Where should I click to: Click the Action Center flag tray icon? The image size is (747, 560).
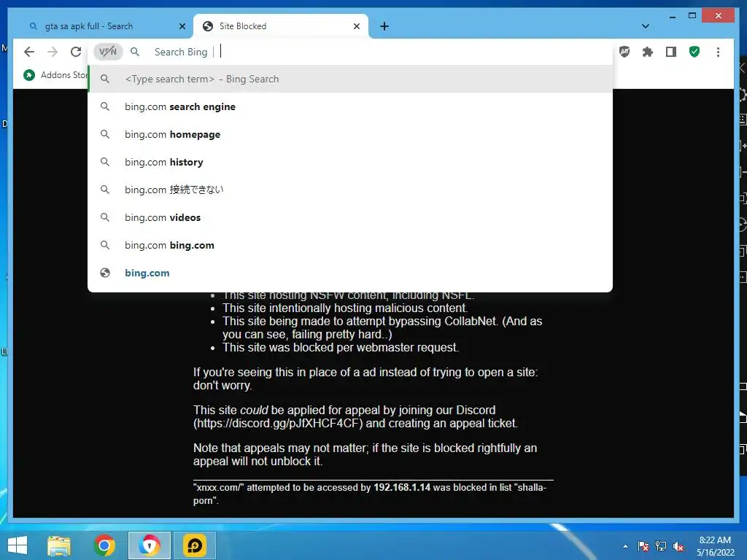643,546
